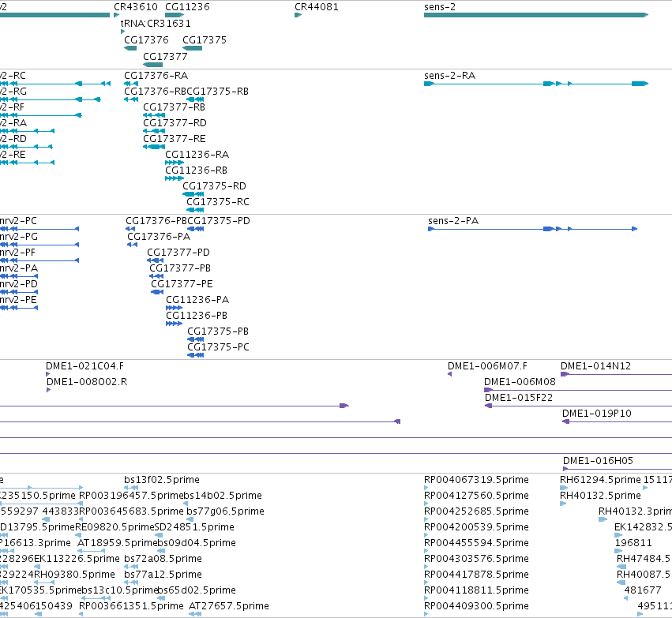Select the CG17375-PD protein label

(x=219, y=220)
